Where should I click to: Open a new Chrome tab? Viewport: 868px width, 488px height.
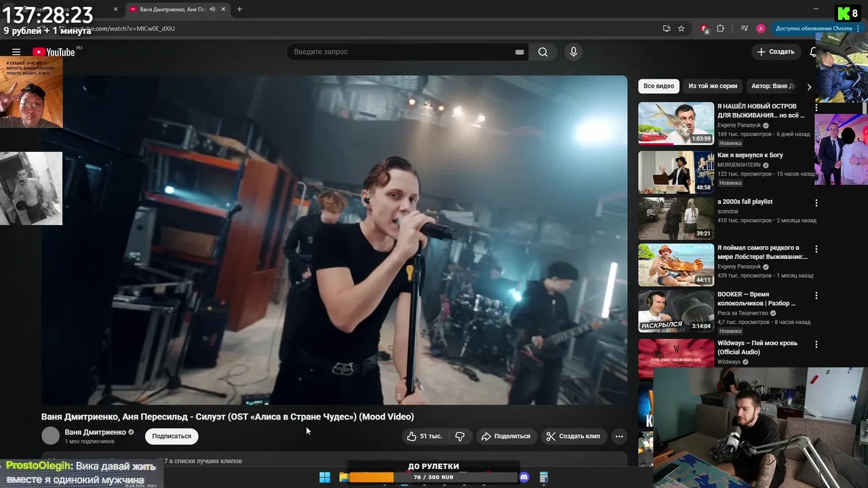239,9
